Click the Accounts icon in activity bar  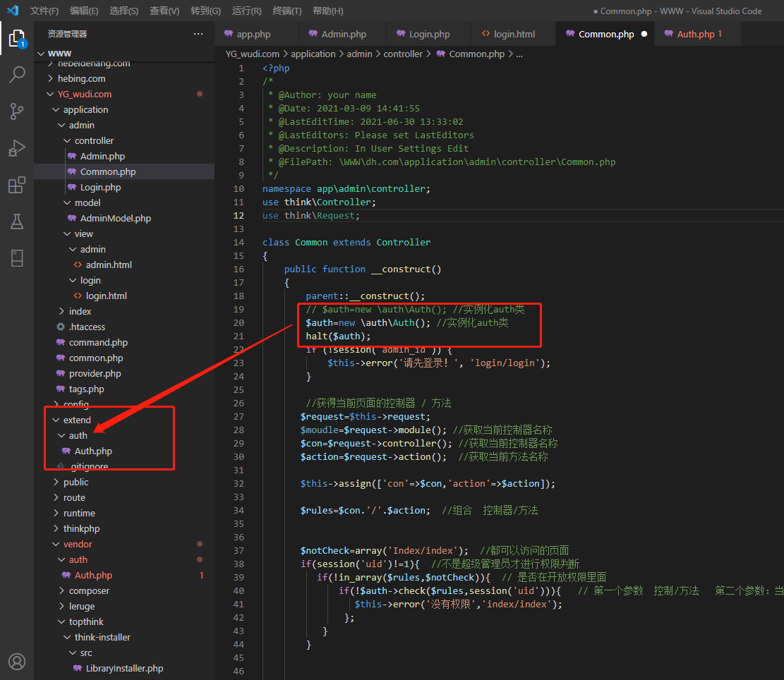tap(17, 661)
